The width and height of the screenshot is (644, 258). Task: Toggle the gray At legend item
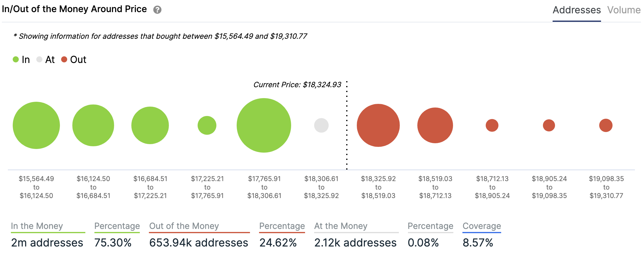45,60
